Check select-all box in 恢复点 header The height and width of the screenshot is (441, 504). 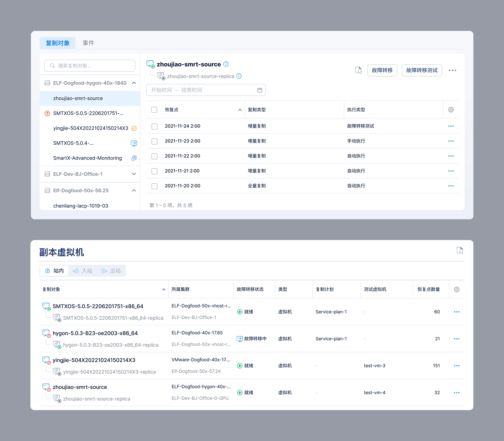coord(154,110)
